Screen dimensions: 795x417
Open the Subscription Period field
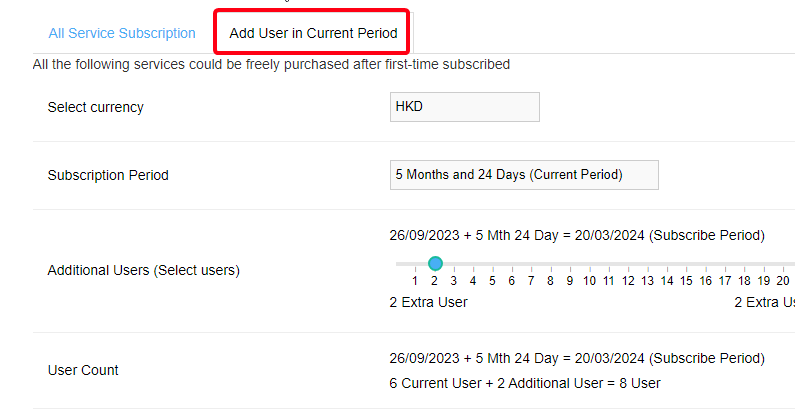pos(524,175)
